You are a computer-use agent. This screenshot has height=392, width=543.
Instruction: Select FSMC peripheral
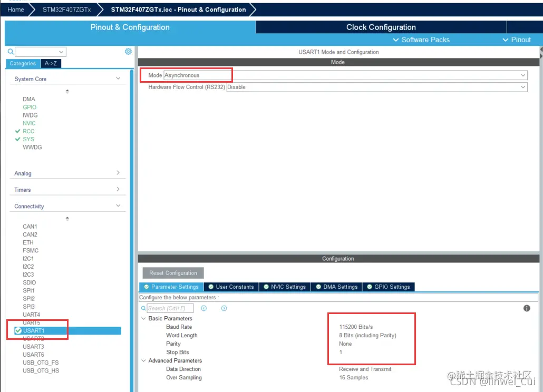[31, 250]
